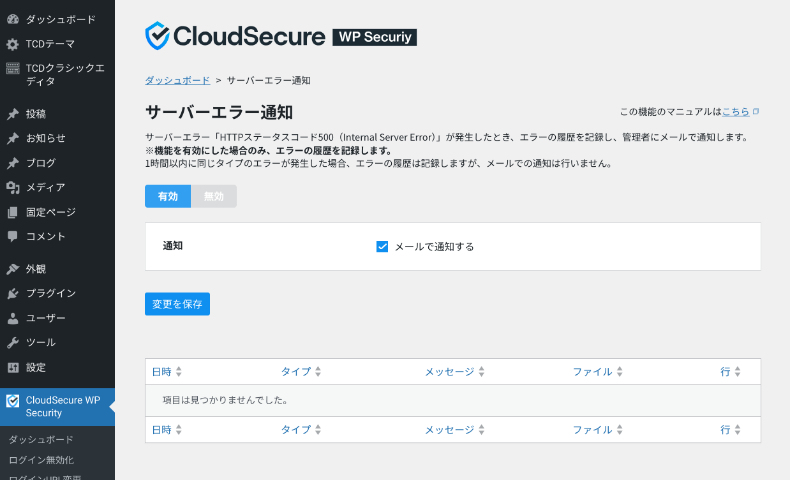
Task: Click the 日時 column header link at top
Action: coord(162,372)
